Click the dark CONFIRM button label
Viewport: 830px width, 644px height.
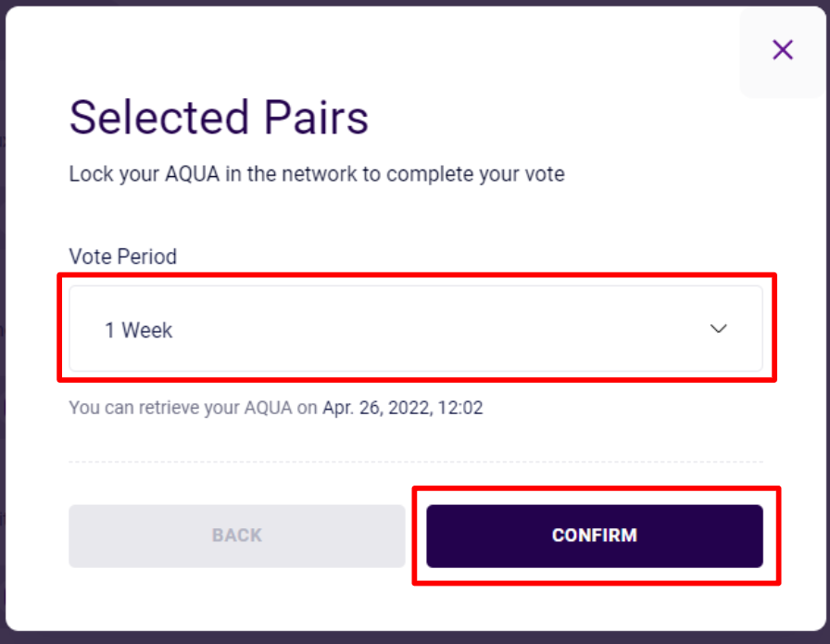click(x=595, y=536)
